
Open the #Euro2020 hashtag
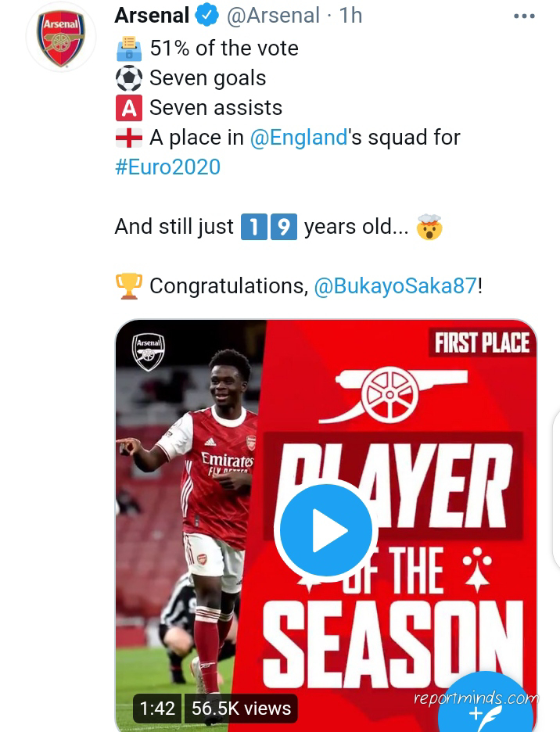(167, 167)
